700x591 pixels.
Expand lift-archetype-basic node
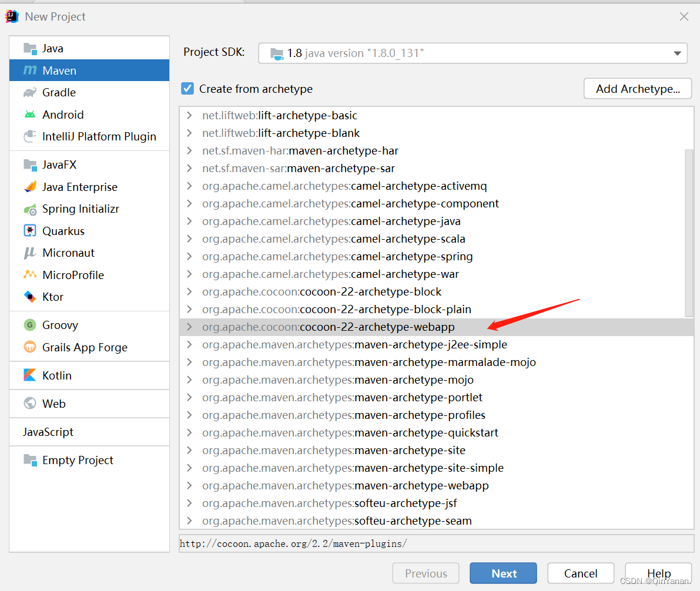point(190,116)
